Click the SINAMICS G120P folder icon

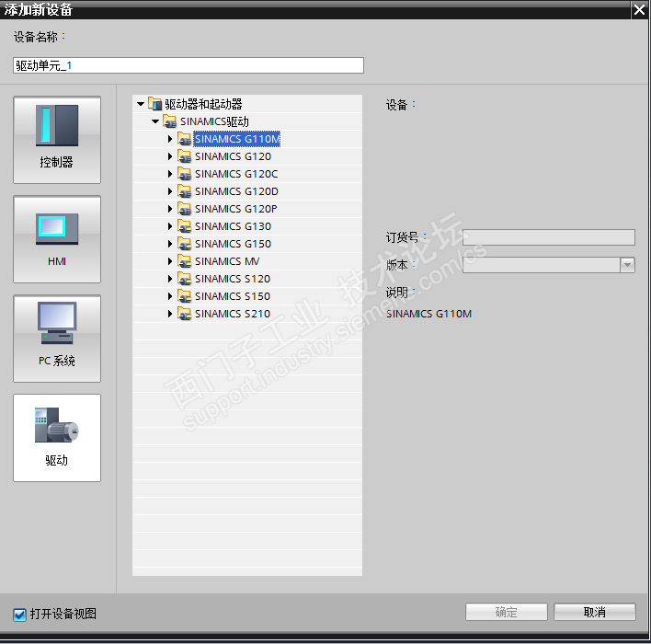[184, 209]
